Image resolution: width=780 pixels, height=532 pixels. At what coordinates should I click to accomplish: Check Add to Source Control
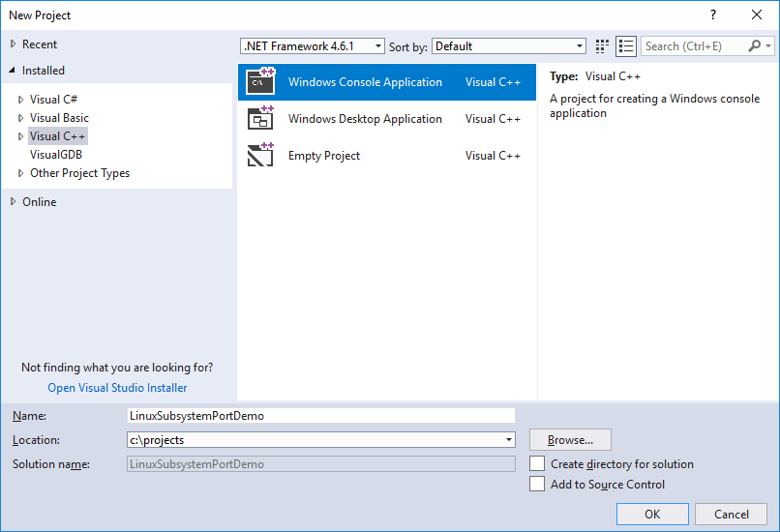click(537, 484)
